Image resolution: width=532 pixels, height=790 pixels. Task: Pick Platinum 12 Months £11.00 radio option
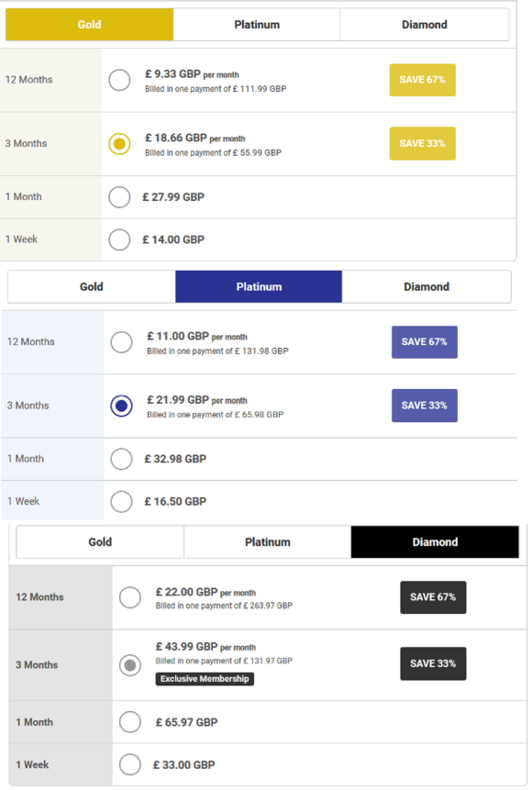(121, 341)
